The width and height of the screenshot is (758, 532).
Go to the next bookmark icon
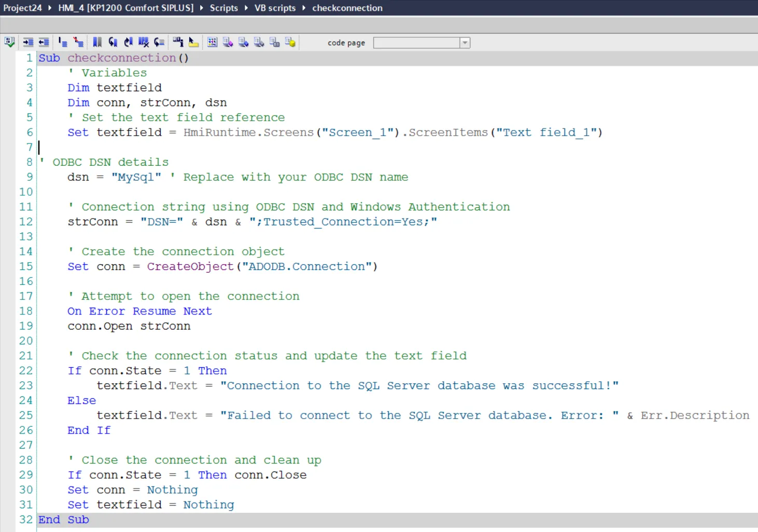pos(128,42)
